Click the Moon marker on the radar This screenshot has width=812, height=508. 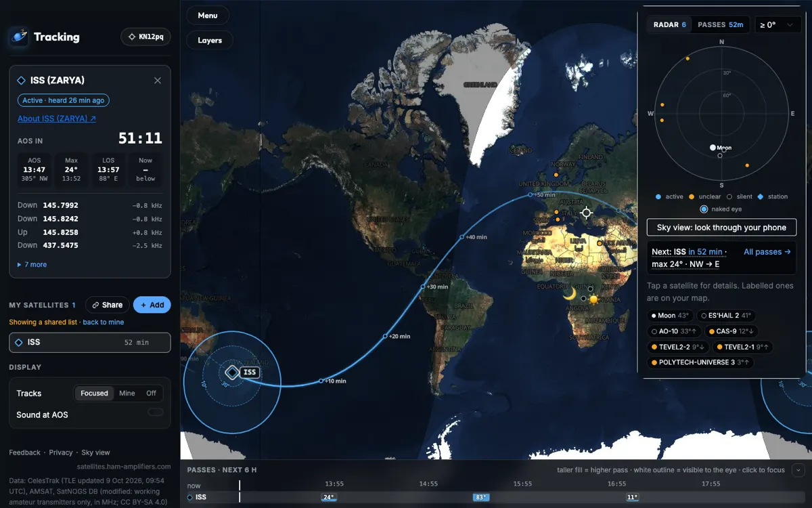click(713, 147)
